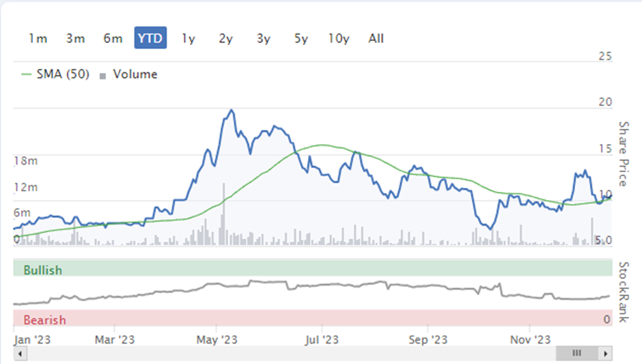Click the Sep '23 axis label
Image resolution: width=642 pixels, height=364 pixels.
click(428, 339)
